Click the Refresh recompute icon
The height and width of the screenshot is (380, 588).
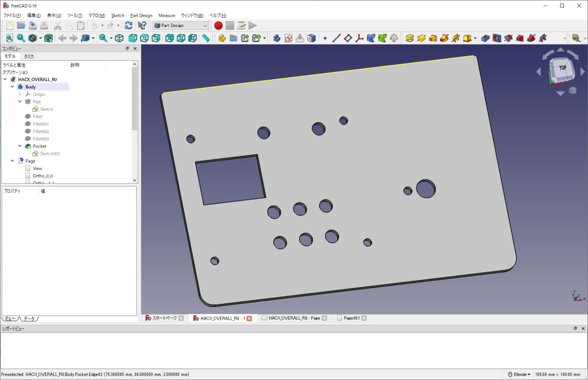pos(128,25)
